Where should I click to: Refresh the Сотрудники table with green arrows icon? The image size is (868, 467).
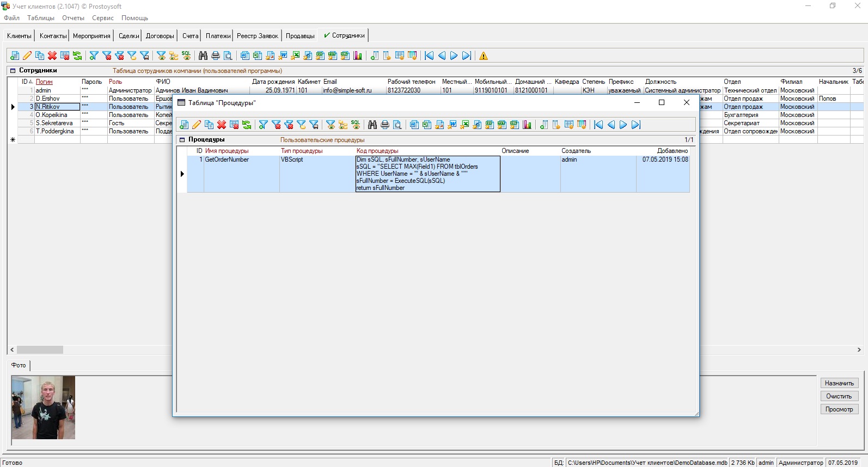tap(77, 56)
